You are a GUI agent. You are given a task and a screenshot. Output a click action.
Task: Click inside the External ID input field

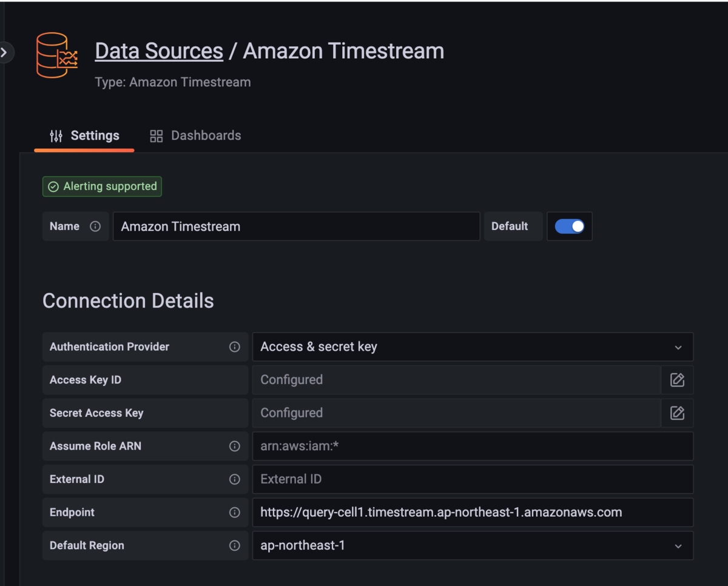[x=473, y=479]
